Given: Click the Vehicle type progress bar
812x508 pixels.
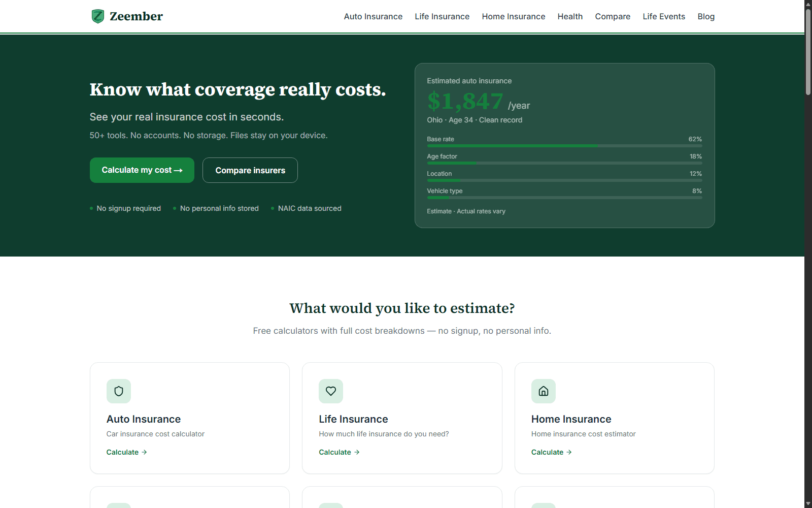Looking at the screenshot, I should [x=564, y=198].
